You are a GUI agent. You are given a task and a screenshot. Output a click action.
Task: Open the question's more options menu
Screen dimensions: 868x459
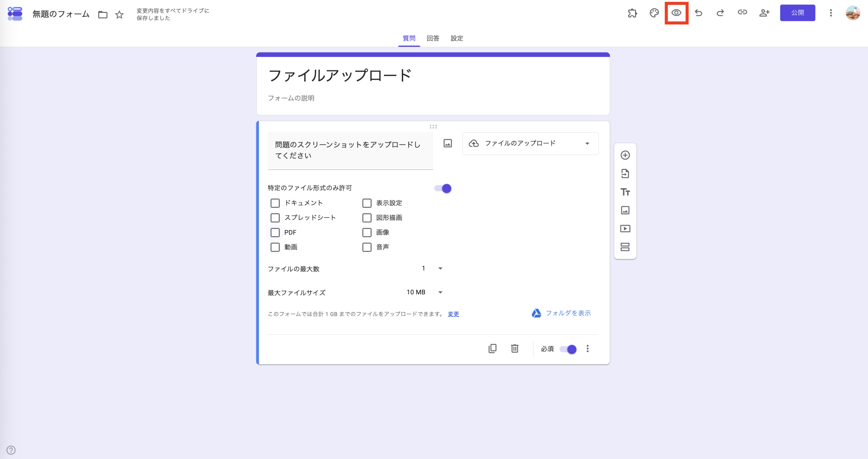pos(588,349)
